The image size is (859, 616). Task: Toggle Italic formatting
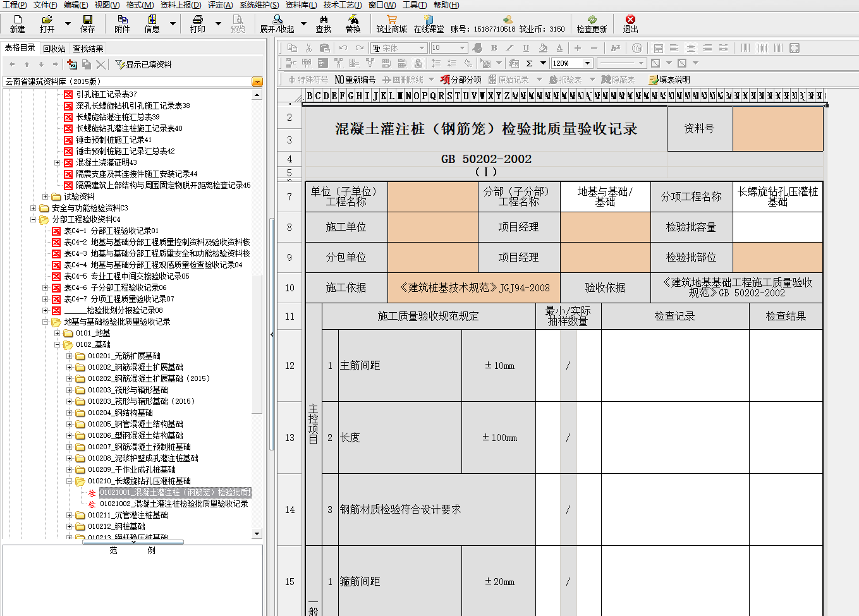[x=510, y=48]
